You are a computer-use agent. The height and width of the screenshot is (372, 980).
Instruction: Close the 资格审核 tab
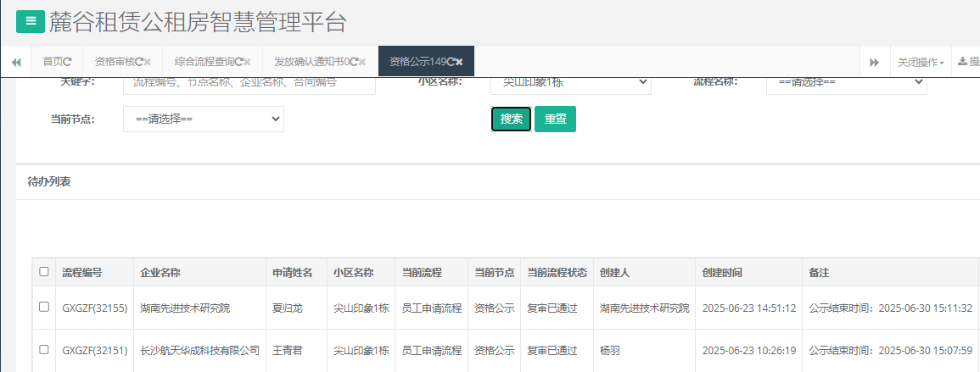point(148,62)
